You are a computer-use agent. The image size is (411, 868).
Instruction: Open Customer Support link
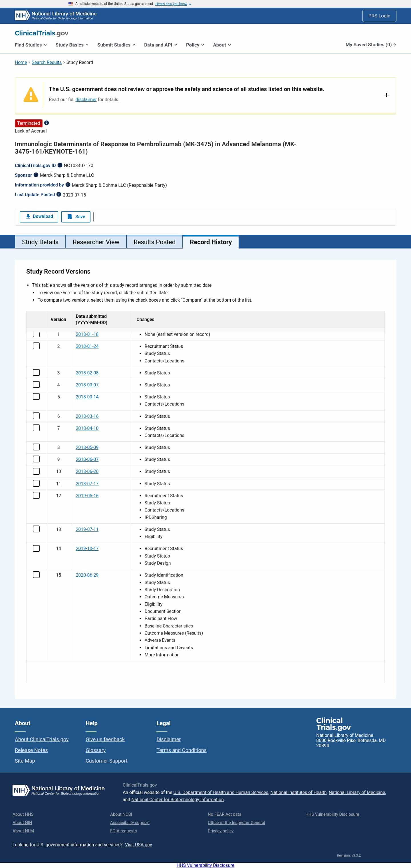pyautogui.click(x=106, y=761)
